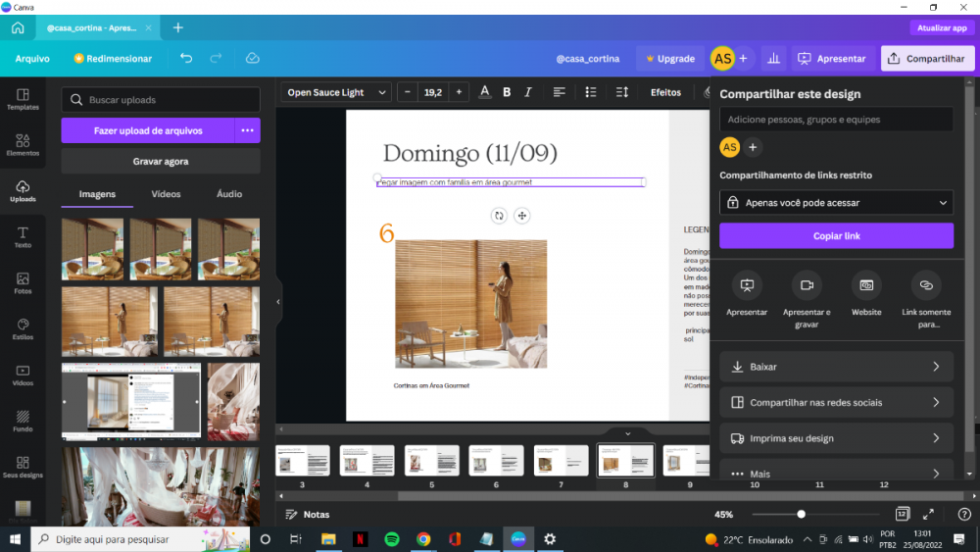The width and height of the screenshot is (980, 552).
Task: Click the Canva home icon
Action: (18, 28)
